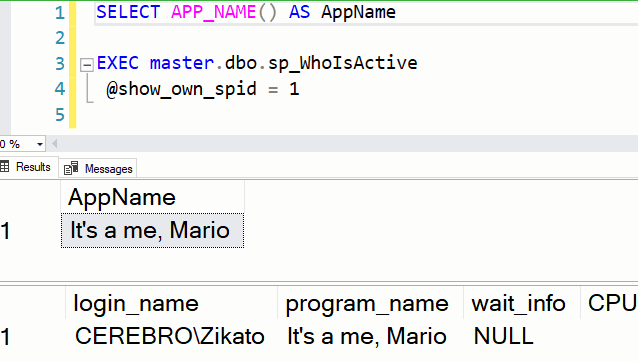
Task: Switch to the Messages tab
Action: coord(98,168)
